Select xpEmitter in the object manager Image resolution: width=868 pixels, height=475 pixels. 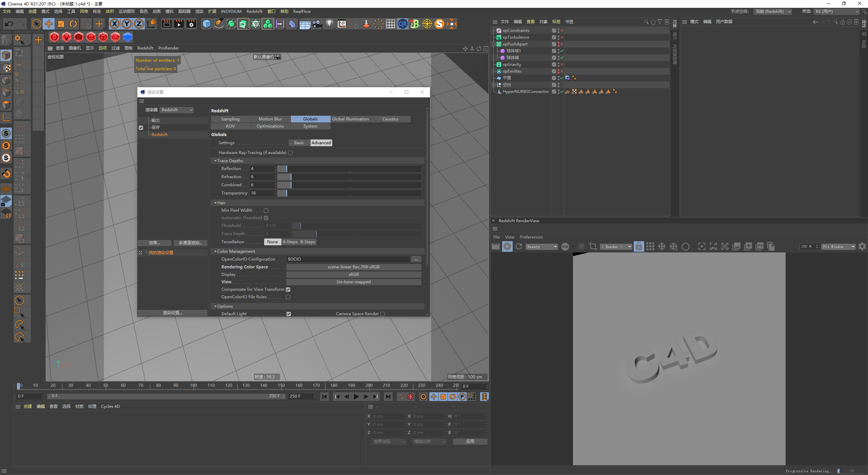click(512, 71)
